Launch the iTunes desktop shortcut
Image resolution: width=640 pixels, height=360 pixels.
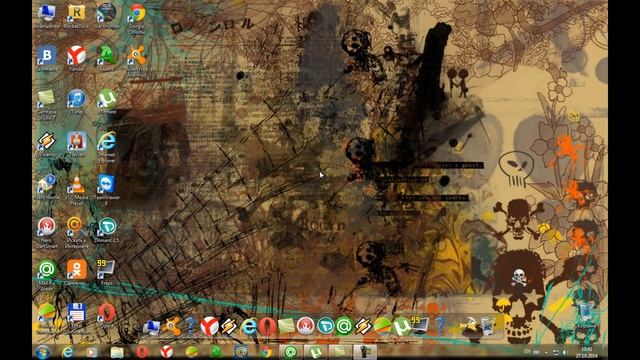click(76, 101)
